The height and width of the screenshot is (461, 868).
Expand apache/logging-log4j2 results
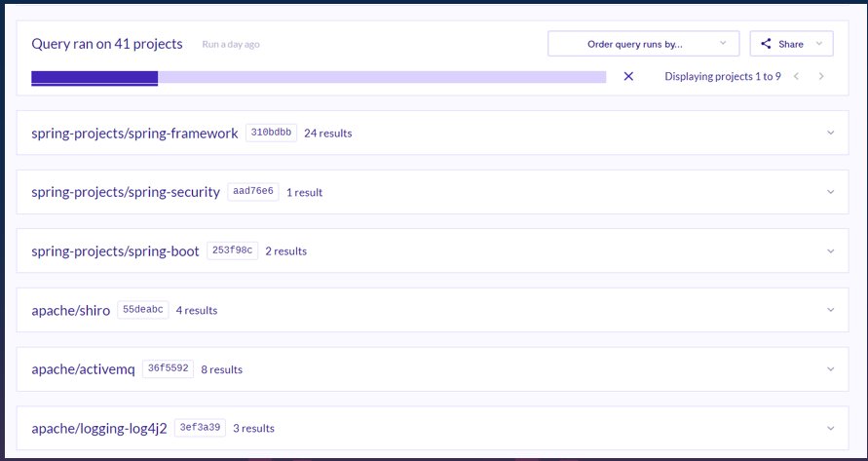830,428
